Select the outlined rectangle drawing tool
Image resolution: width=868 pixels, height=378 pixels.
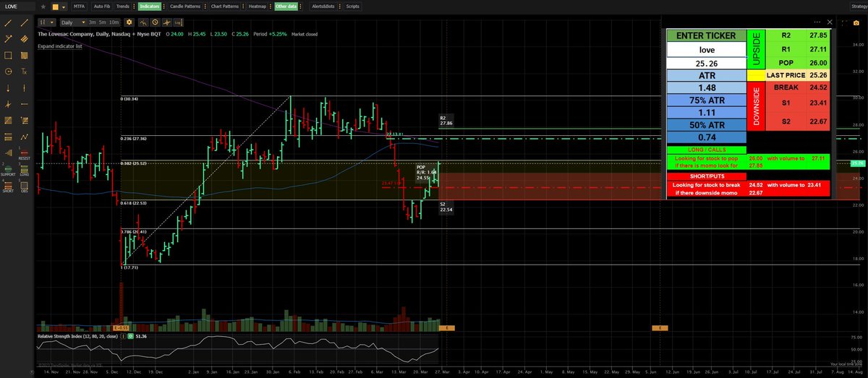tap(8, 55)
